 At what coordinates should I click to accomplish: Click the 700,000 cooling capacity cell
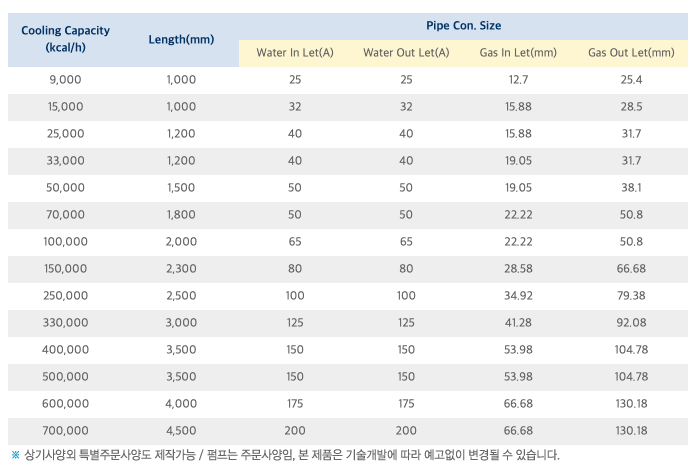[x=66, y=430]
